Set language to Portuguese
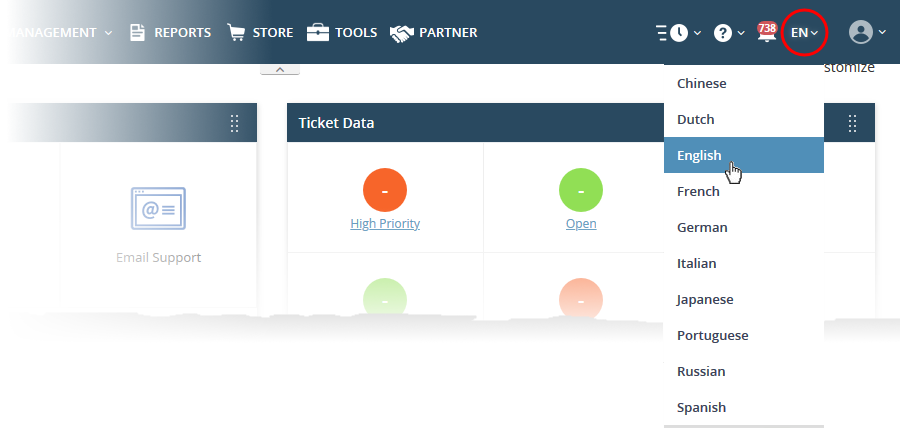Viewport: 900px width, 430px height. pos(744,335)
